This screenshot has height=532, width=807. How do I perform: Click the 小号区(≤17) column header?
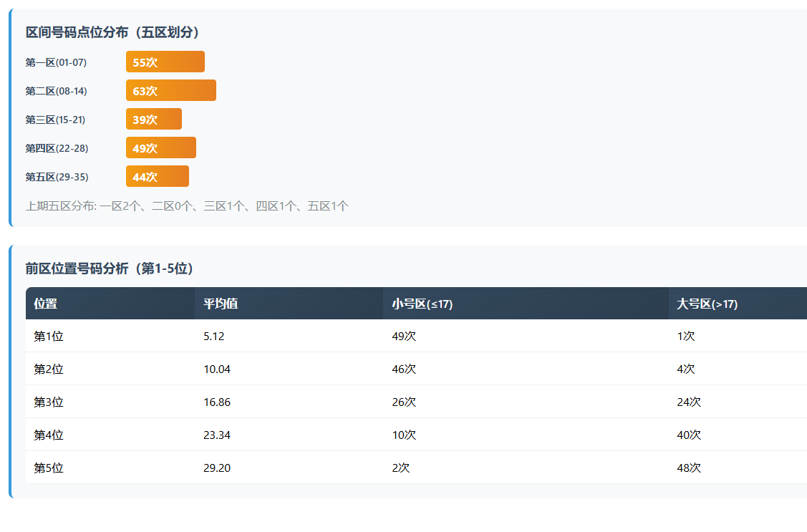pyautogui.click(x=422, y=304)
